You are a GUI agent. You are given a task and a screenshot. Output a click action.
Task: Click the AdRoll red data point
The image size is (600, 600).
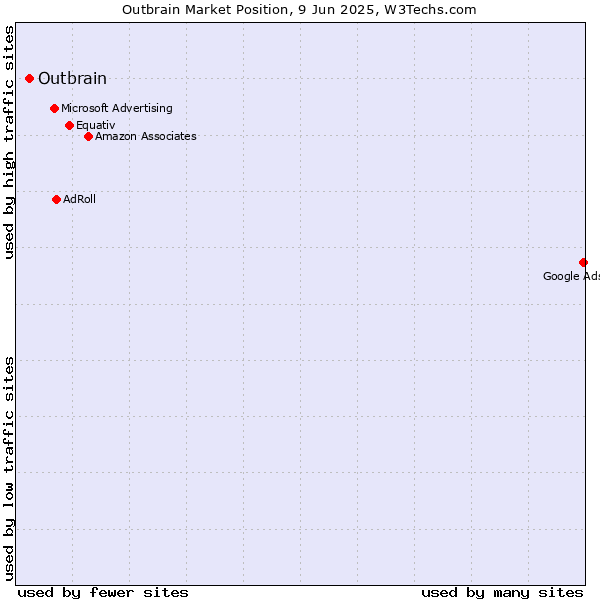(56, 199)
